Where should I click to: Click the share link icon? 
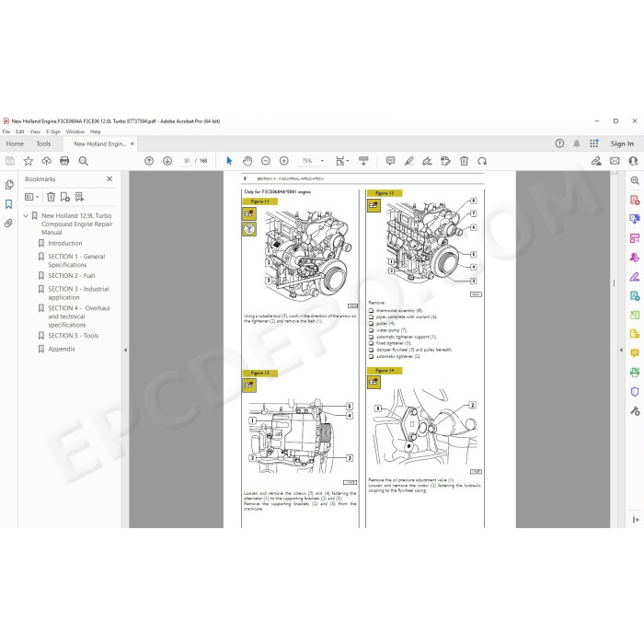click(x=596, y=161)
